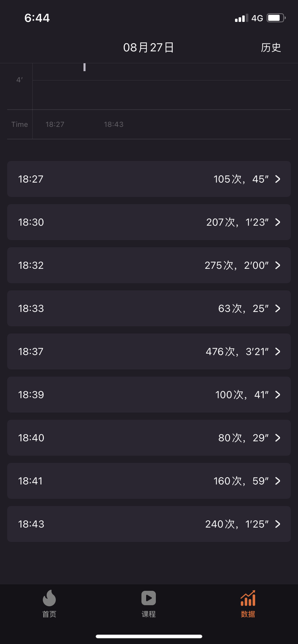Image resolution: width=298 pixels, height=644 pixels.
Task: Tap the signal strength bars icon
Action: (241, 19)
